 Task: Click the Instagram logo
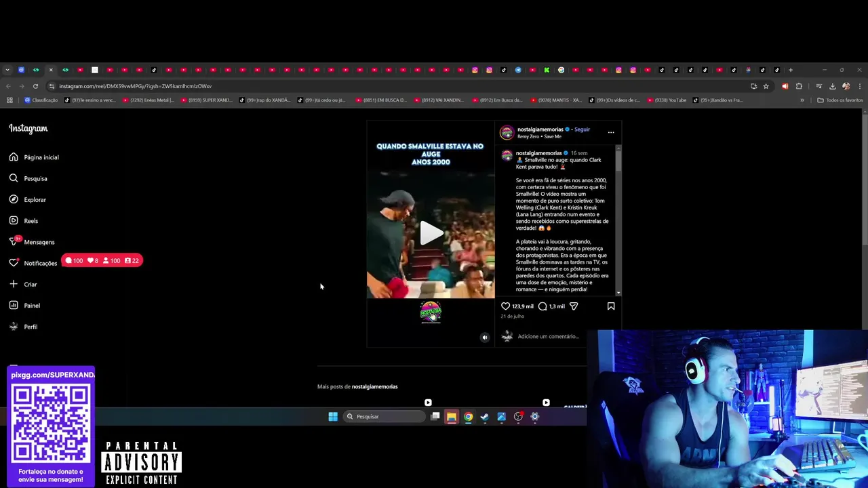click(28, 128)
